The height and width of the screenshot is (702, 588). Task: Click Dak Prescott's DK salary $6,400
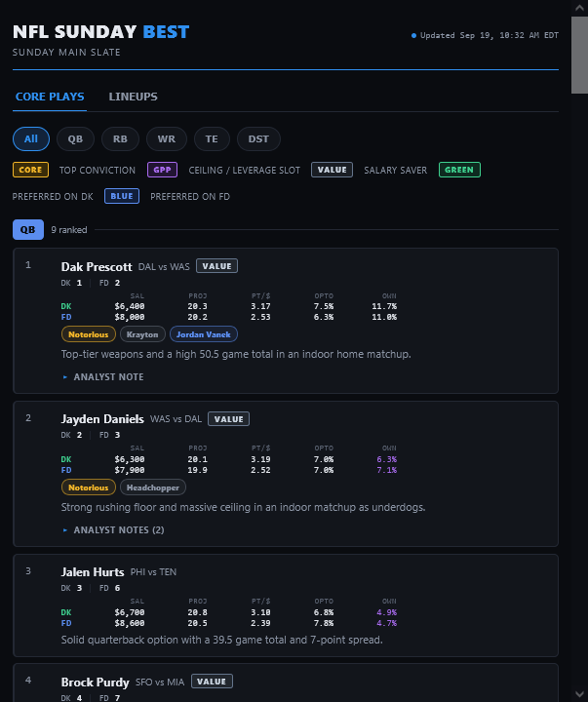130,306
